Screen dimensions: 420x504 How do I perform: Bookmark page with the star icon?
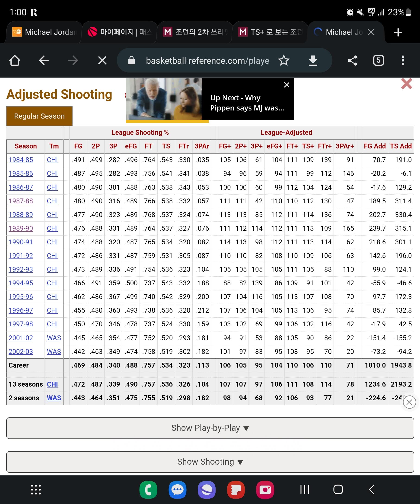[x=284, y=60]
